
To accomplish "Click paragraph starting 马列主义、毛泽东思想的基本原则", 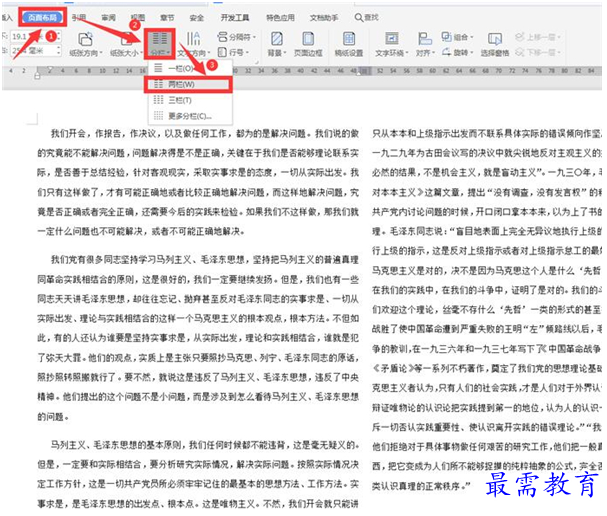I will click(x=198, y=474).
